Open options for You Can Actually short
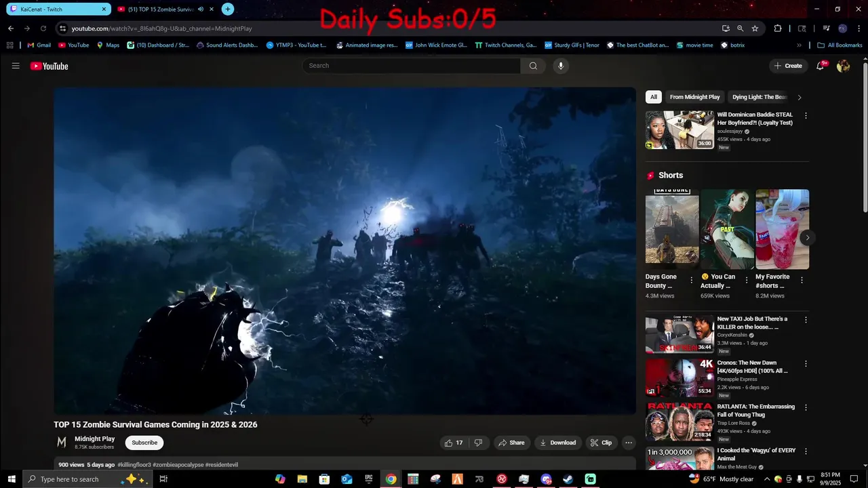The width and height of the screenshot is (868, 488). (x=747, y=280)
